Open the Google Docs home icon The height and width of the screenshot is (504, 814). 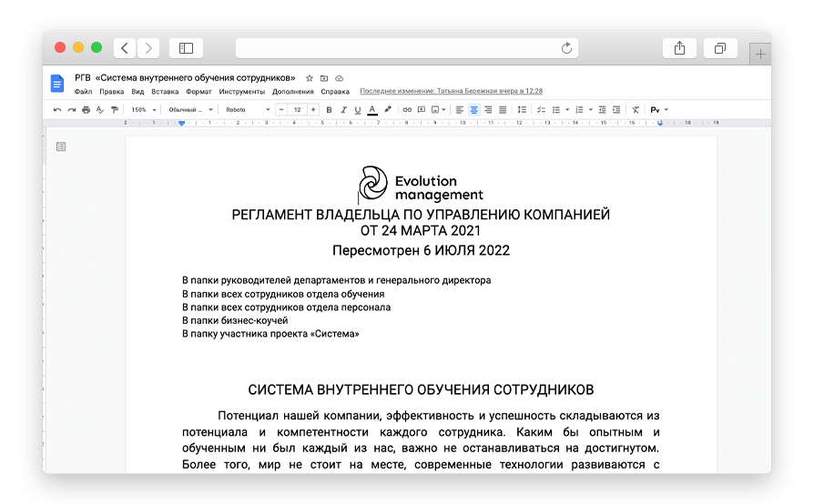[x=57, y=84]
